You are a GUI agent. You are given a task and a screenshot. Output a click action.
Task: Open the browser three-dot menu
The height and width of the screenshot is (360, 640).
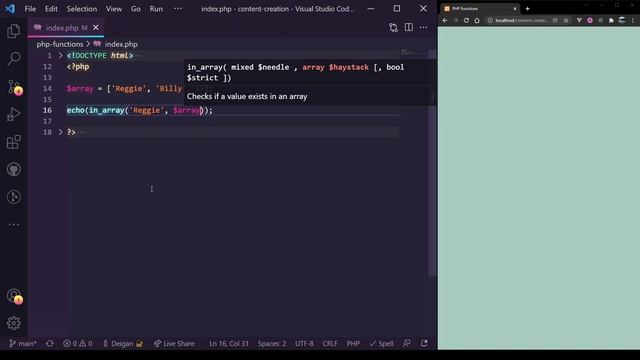click(x=633, y=20)
